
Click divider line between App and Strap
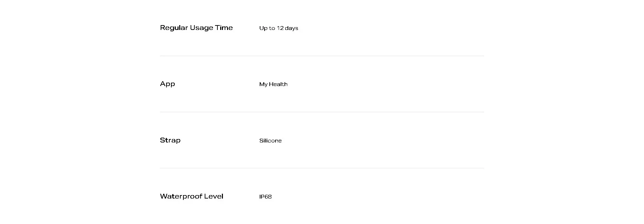[322, 112]
